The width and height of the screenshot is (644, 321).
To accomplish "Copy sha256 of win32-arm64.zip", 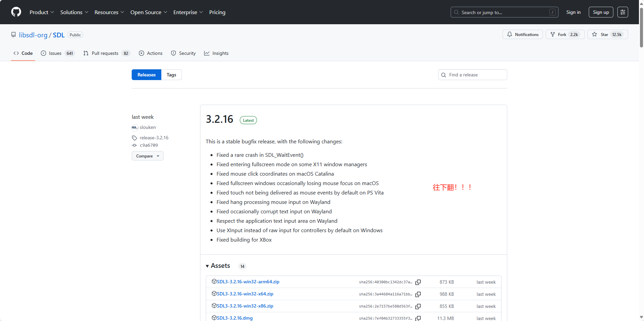I will coord(418,282).
